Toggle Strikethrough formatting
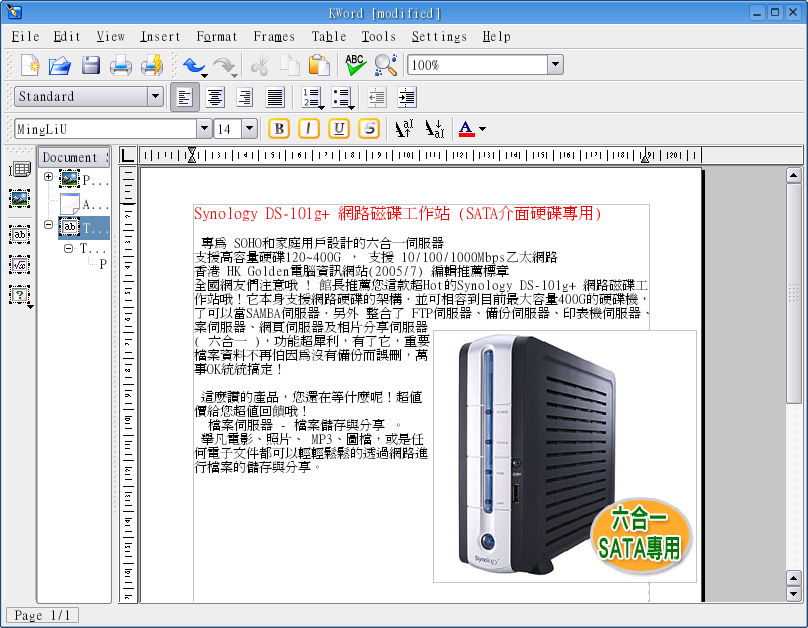808x628 pixels. coord(369,129)
